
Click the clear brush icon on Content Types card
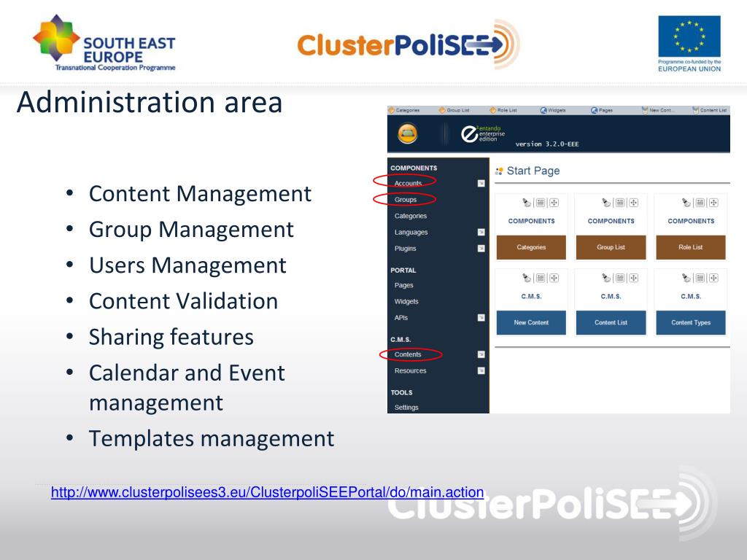686,278
